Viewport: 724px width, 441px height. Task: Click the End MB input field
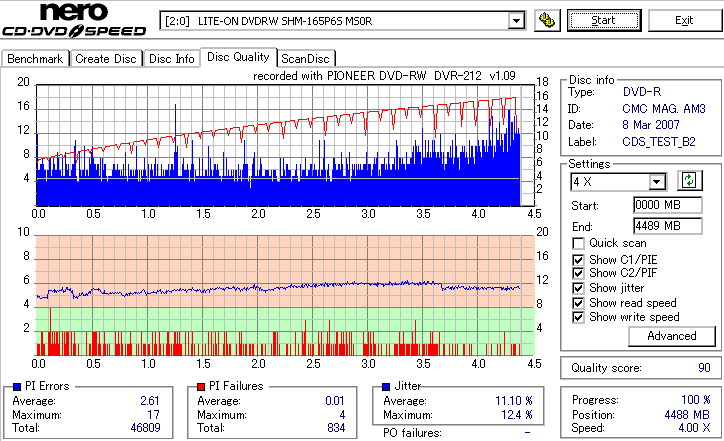click(668, 226)
